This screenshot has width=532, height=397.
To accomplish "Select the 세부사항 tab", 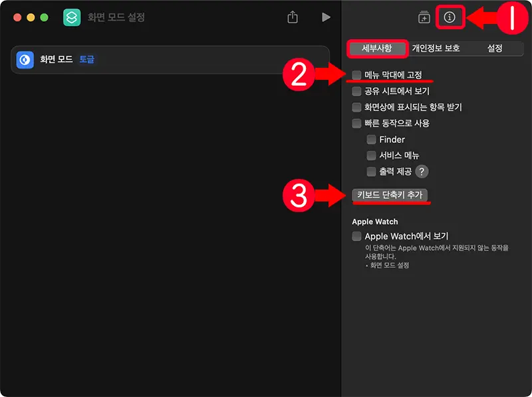I will click(377, 49).
